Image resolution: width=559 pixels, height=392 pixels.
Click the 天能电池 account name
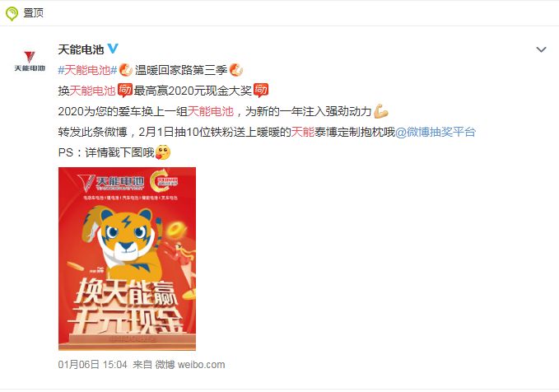(81, 49)
